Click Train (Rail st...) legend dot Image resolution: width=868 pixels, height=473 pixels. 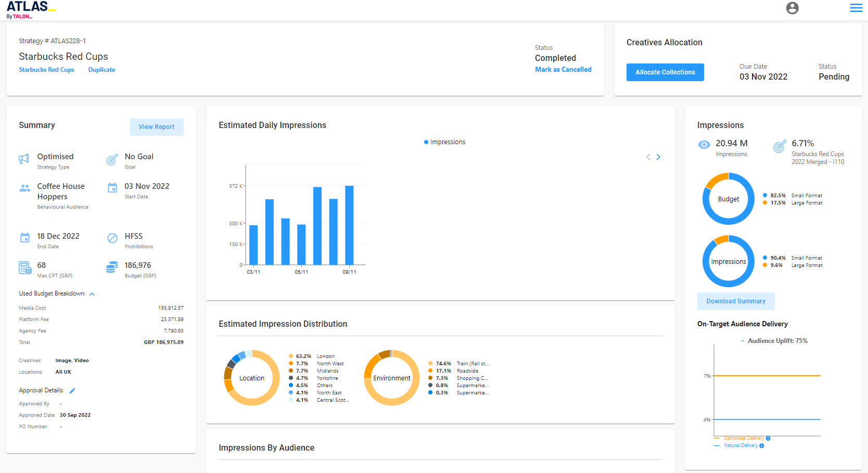(430, 364)
